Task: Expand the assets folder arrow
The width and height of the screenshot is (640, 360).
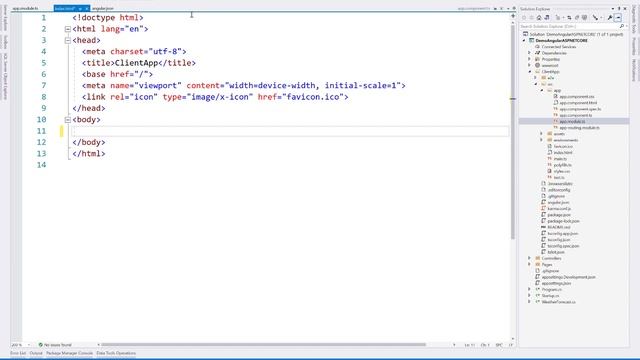Action: 542,134
